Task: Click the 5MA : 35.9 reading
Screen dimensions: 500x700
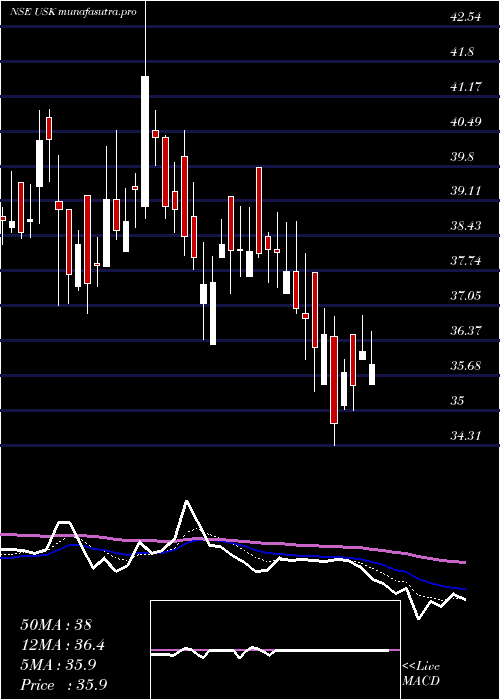Action: pyautogui.click(x=58, y=665)
